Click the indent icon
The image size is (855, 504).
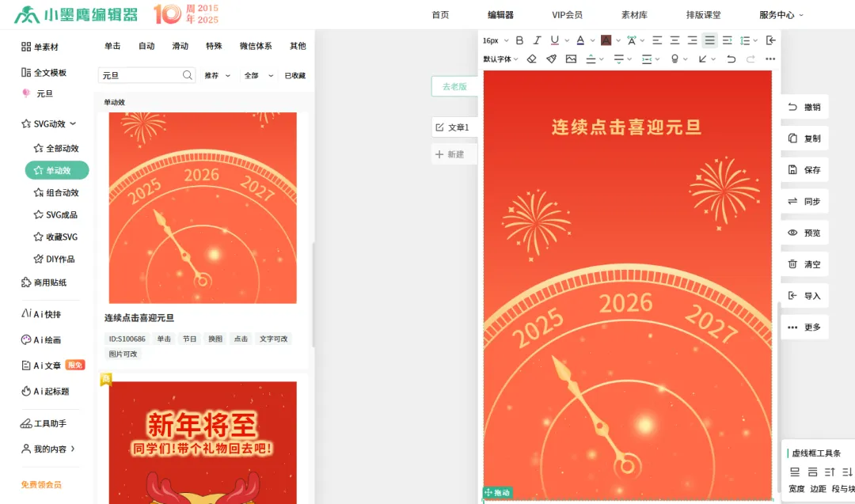[727, 40]
